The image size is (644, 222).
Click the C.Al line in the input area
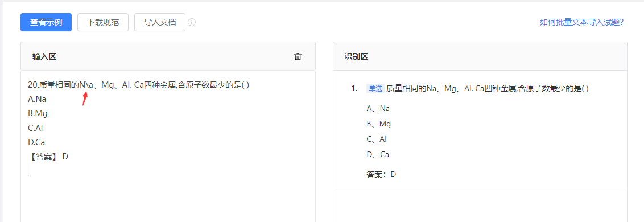[x=35, y=128]
